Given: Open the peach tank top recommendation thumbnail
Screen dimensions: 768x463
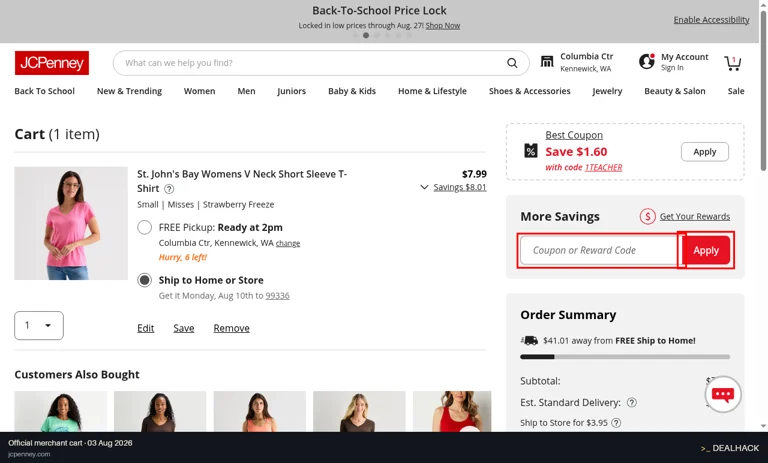Looking at the screenshot, I should click(x=260, y=412).
